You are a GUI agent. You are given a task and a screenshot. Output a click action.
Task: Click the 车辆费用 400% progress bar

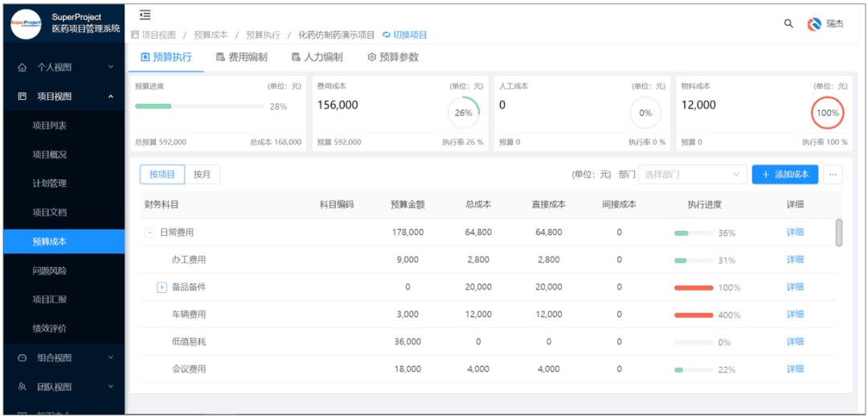click(694, 315)
